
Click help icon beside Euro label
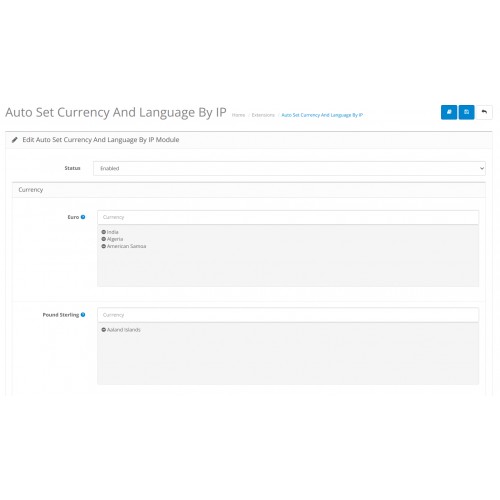[83, 217]
